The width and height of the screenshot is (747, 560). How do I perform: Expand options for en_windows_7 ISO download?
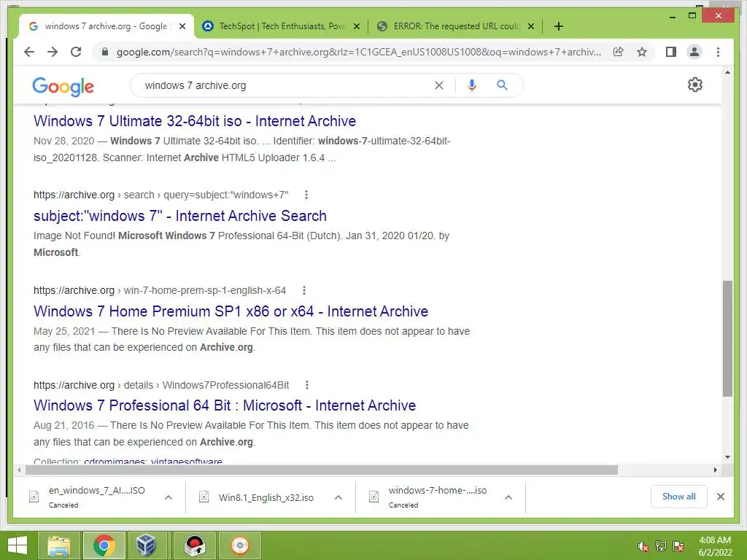pos(169,497)
